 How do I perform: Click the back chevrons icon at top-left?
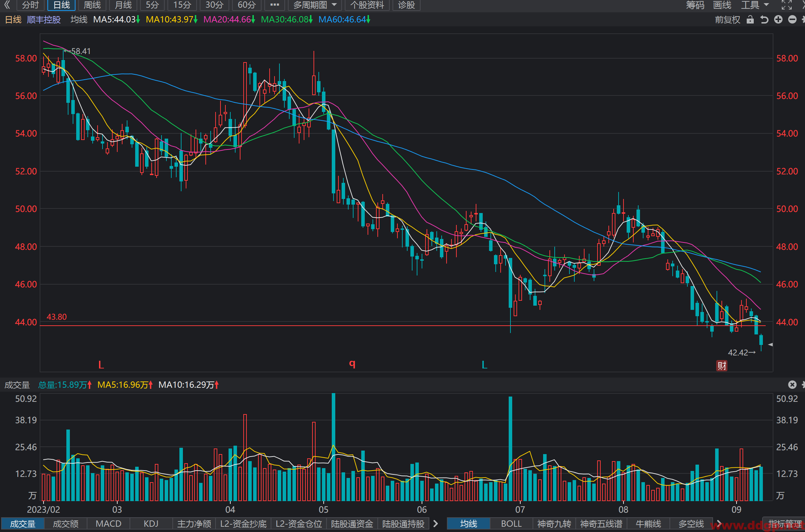coord(7,5)
